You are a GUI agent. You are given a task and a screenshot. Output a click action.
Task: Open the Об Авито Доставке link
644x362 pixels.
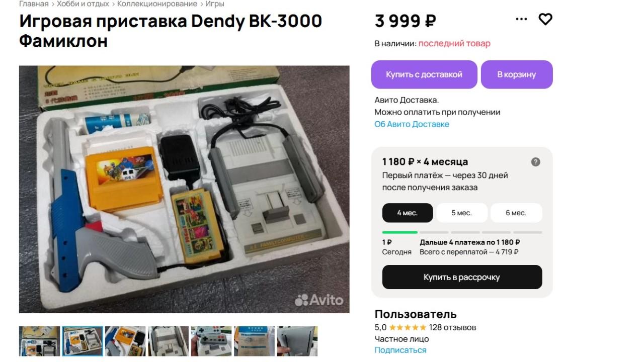(x=412, y=124)
